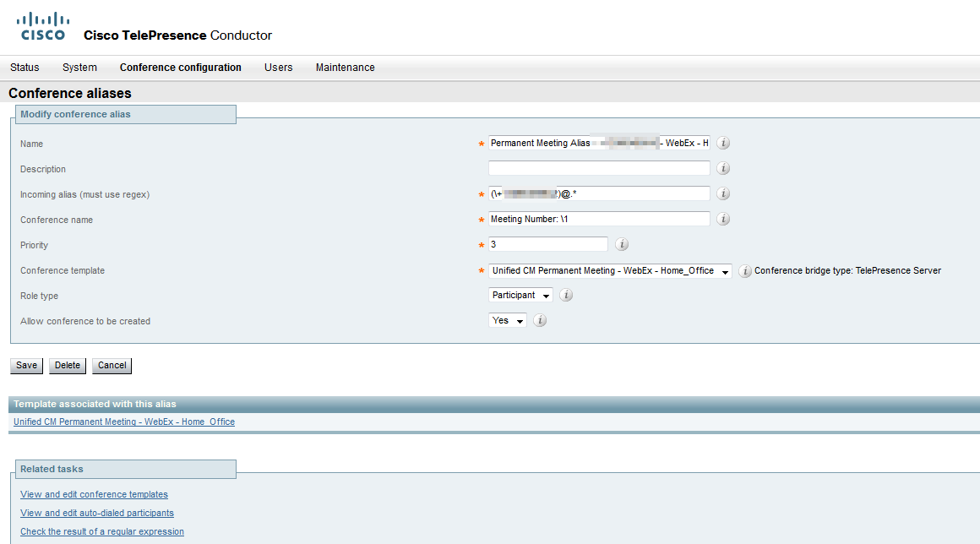Click the Conference bridge type: TelePresence Server text

[x=847, y=270]
